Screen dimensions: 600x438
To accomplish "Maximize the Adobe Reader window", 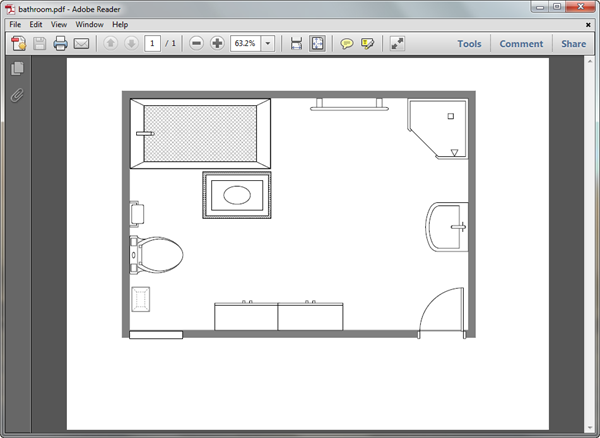I will [x=557, y=7].
